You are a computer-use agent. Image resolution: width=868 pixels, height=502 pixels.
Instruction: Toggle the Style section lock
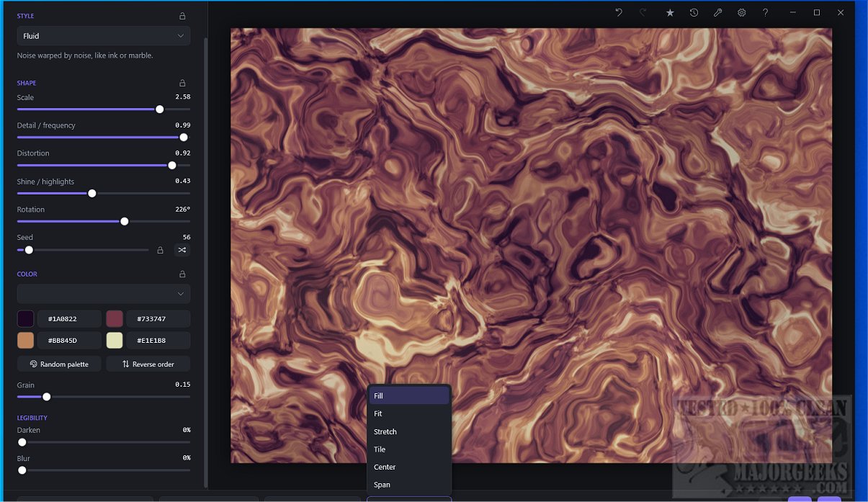[x=182, y=16]
